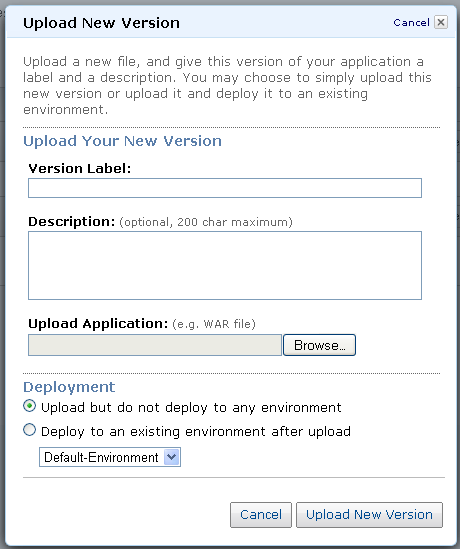460x549 pixels.
Task: Close the dialog with the X icon
Action: pos(441,22)
